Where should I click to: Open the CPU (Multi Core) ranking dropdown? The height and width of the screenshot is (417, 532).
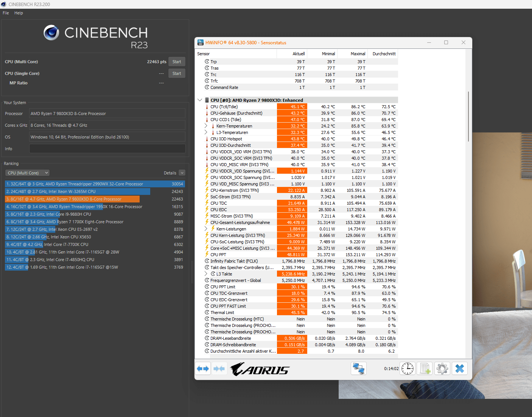pyautogui.click(x=27, y=173)
